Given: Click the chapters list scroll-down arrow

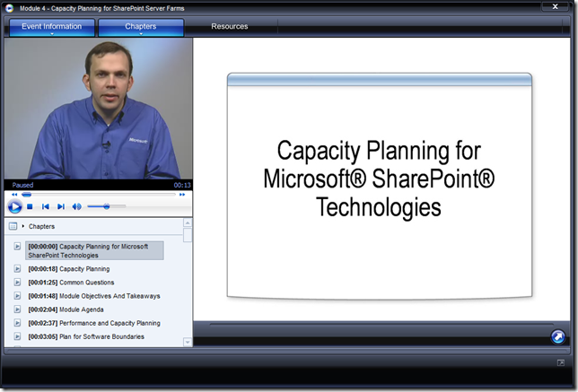Looking at the screenshot, I should [x=188, y=342].
